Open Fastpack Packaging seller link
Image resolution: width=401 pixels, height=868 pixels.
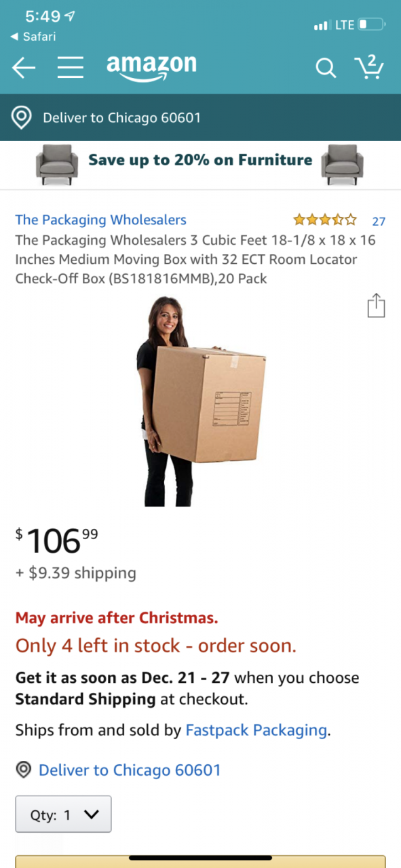pyautogui.click(x=256, y=730)
